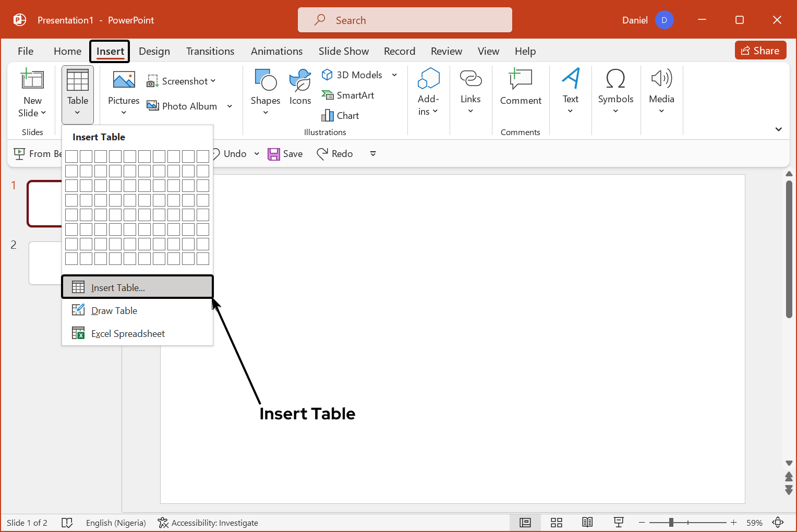Insert a SmartArt graphic
797x532 pixels.
coord(348,95)
